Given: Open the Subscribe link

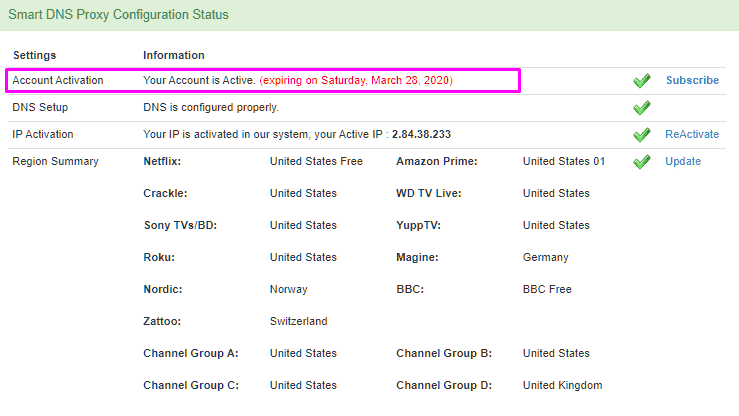Looking at the screenshot, I should (692, 80).
